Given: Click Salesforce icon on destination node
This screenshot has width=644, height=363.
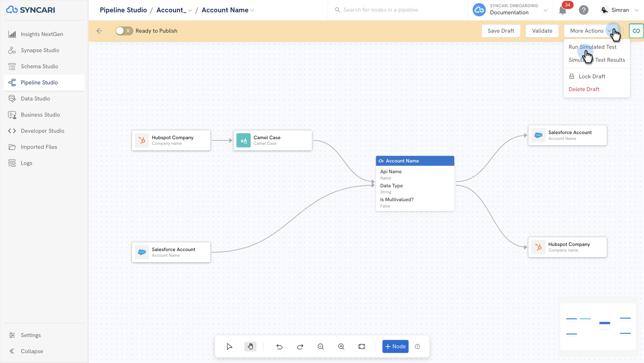Looking at the screenshot, I should pos(538,135).
